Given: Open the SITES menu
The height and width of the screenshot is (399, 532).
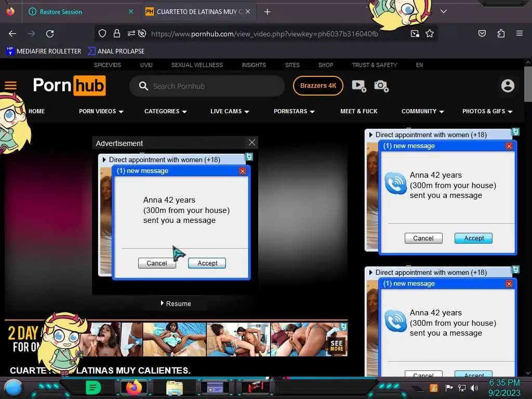Looking at the screenshot, I should 292,65.
